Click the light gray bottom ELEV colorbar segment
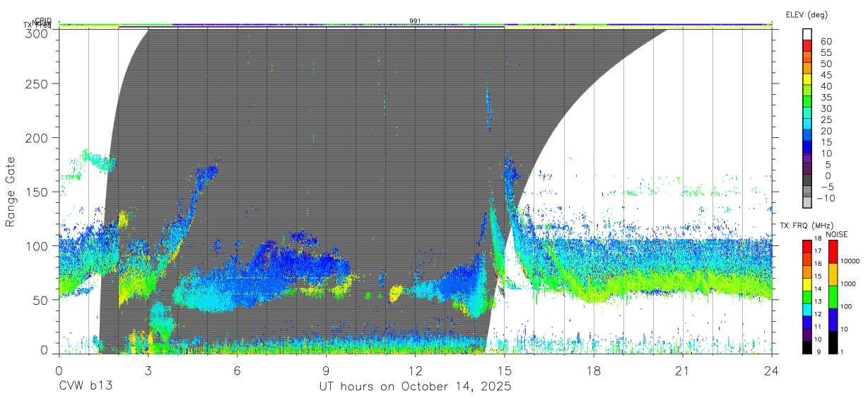This screenshot has height=401, width=868. [807, 204]
